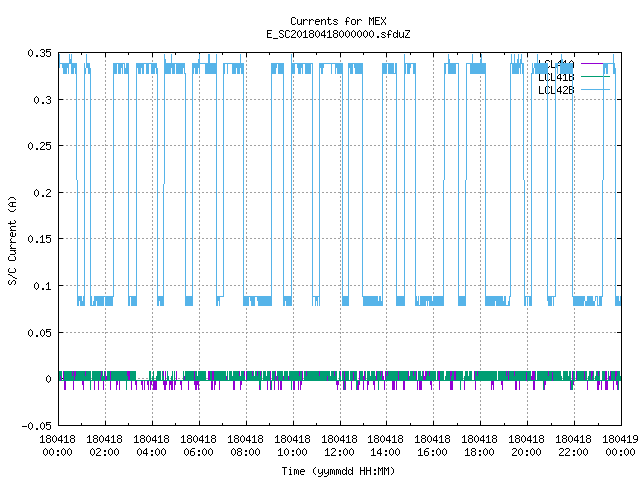Click x-axis tick label 180418 04:00
Image resolution: width=640 pixels, height=480 pixels.
tap(151, 445)
